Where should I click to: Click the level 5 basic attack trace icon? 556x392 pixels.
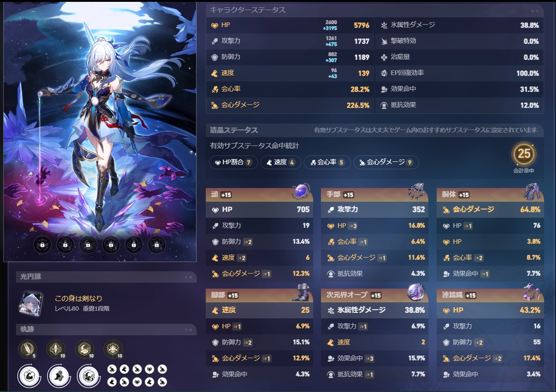27,349
